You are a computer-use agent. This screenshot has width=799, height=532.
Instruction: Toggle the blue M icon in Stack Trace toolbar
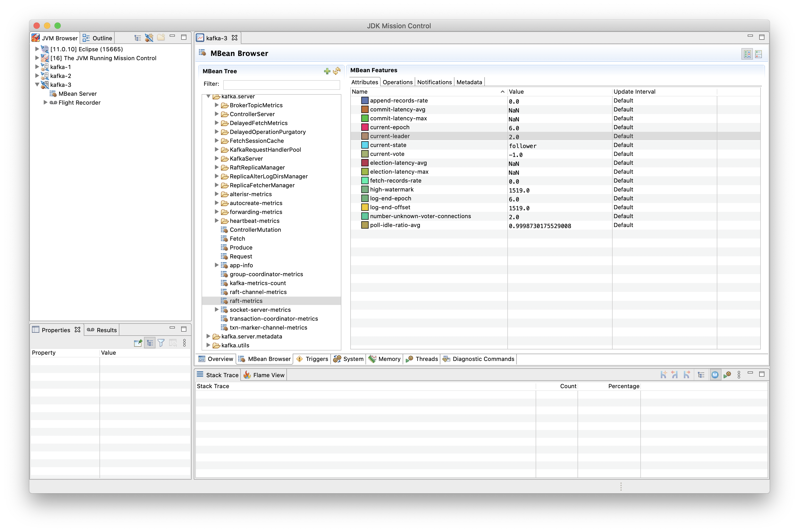[715, 375]
